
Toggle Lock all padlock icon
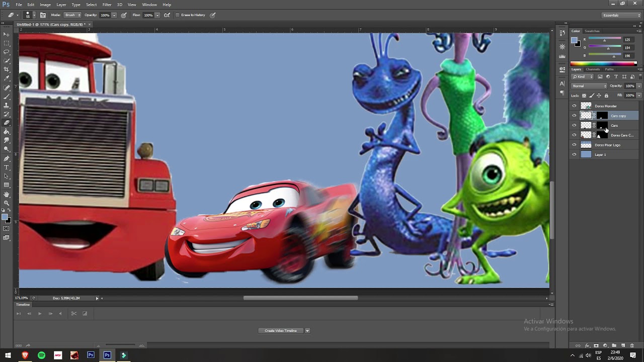pyautogui.click(x=606, y=96)
